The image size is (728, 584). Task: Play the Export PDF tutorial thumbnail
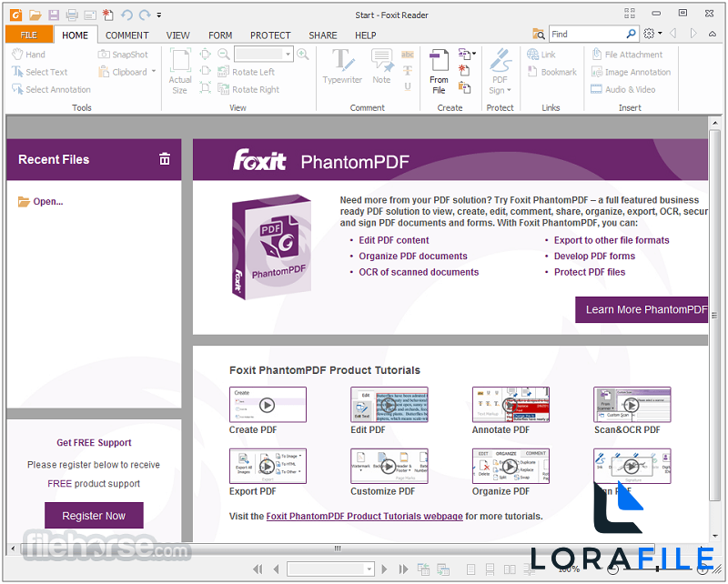click(x=268, y=466)
